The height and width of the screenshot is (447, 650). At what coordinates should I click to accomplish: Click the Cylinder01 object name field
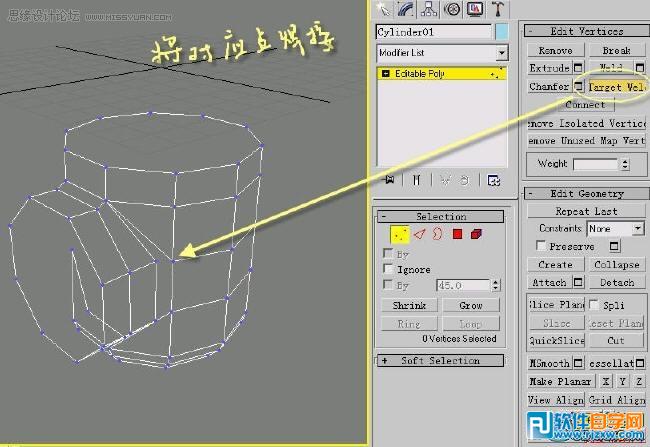click(x=434, y=32)
